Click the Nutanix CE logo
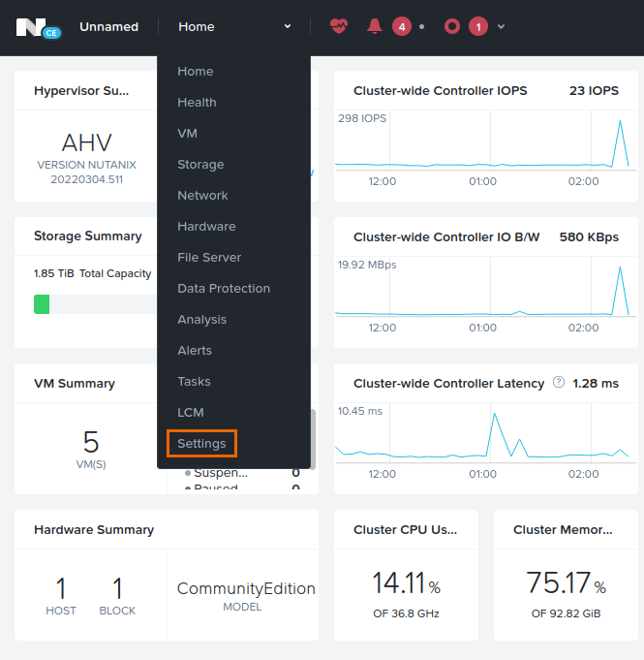Viewport: 644px width, 660px height. (38, 27)
